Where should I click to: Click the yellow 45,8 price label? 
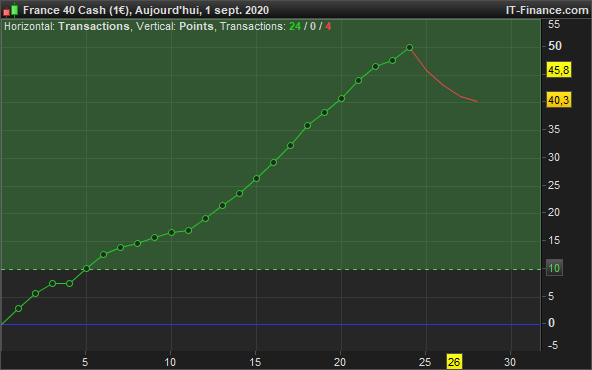(559, 70)
